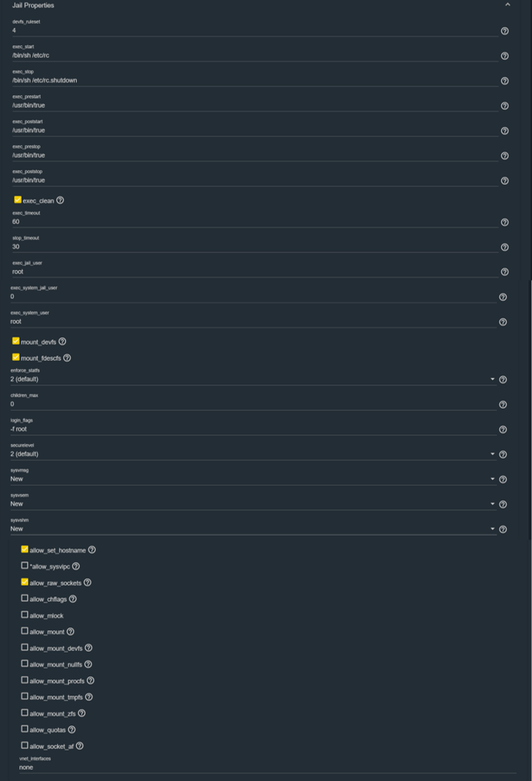Click the help icon beside exec_start

pos(504,56)
